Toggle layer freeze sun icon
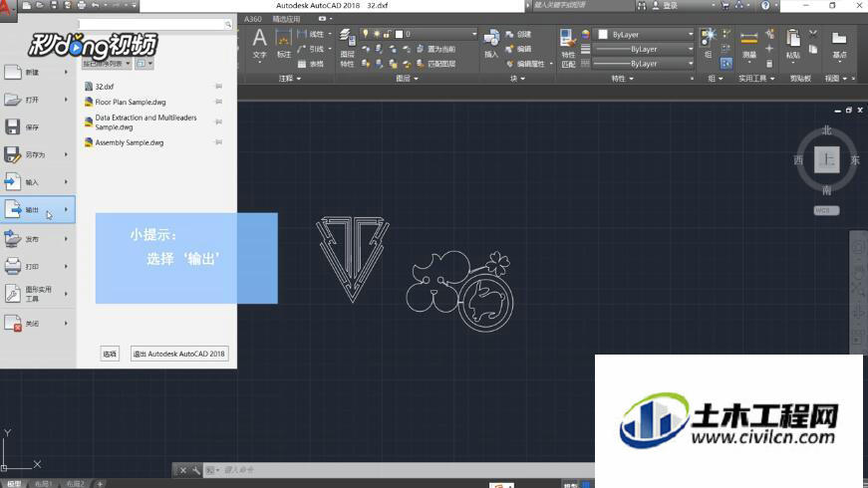Viewport: 868px width, 488px height. click(377, 34)
